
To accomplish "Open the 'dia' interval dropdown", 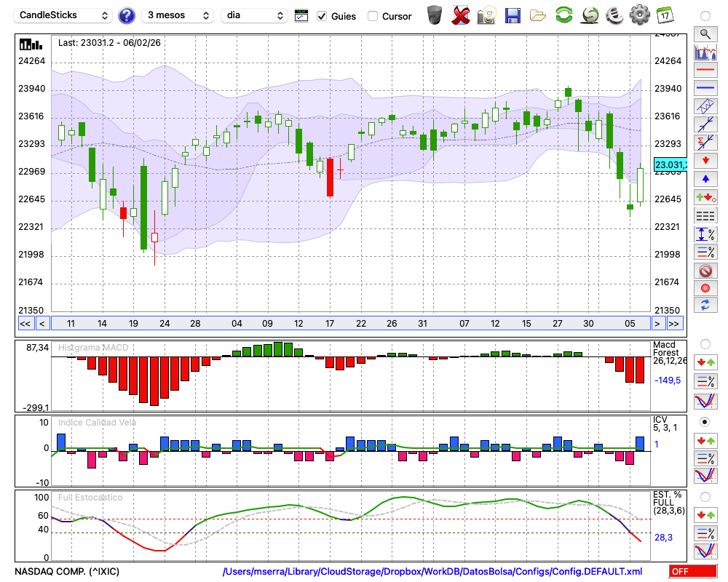I will pyautogui.click(x=254, y=15).
